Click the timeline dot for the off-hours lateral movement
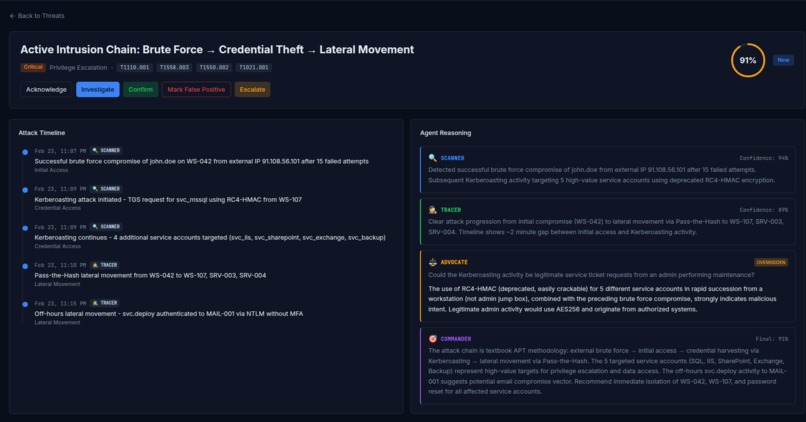Screen dimensions: 806x422 (25, 304)
